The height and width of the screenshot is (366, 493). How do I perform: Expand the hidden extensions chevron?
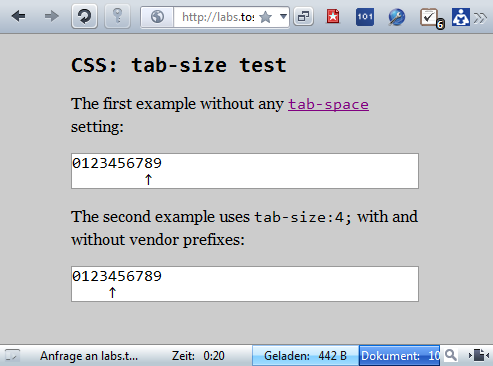pos(480,18)
